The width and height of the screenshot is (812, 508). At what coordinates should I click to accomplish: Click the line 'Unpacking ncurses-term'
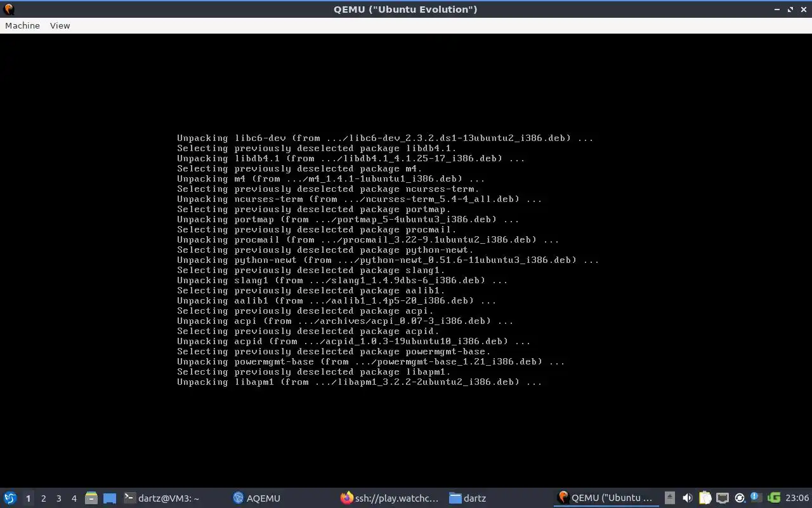click(x=360, y=199)
